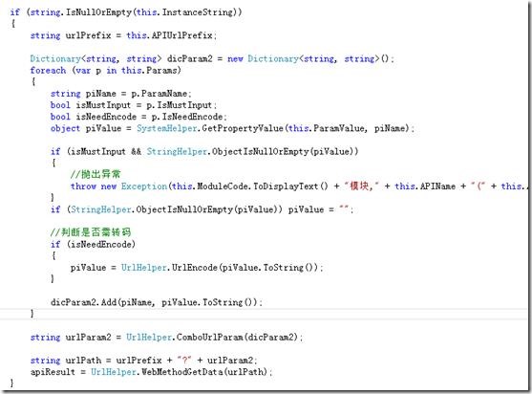The image size is (532, 394).
Task: Click the ParamName property after piName
Action: point(164,94)
